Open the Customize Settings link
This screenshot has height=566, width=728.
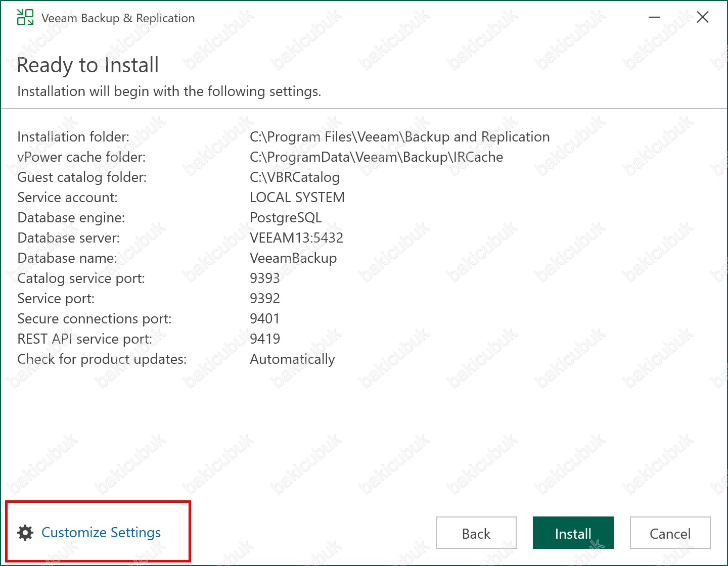tap(101, 533)
